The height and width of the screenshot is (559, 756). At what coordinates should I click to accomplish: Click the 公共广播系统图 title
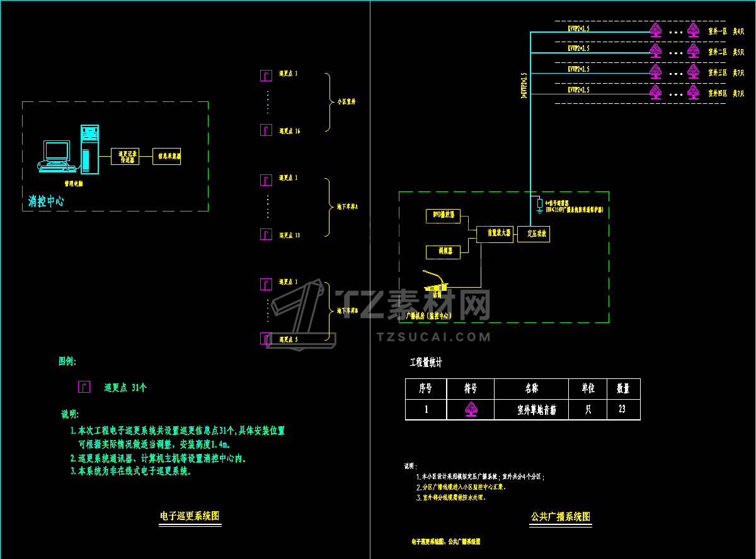click(x=561, y=517)
